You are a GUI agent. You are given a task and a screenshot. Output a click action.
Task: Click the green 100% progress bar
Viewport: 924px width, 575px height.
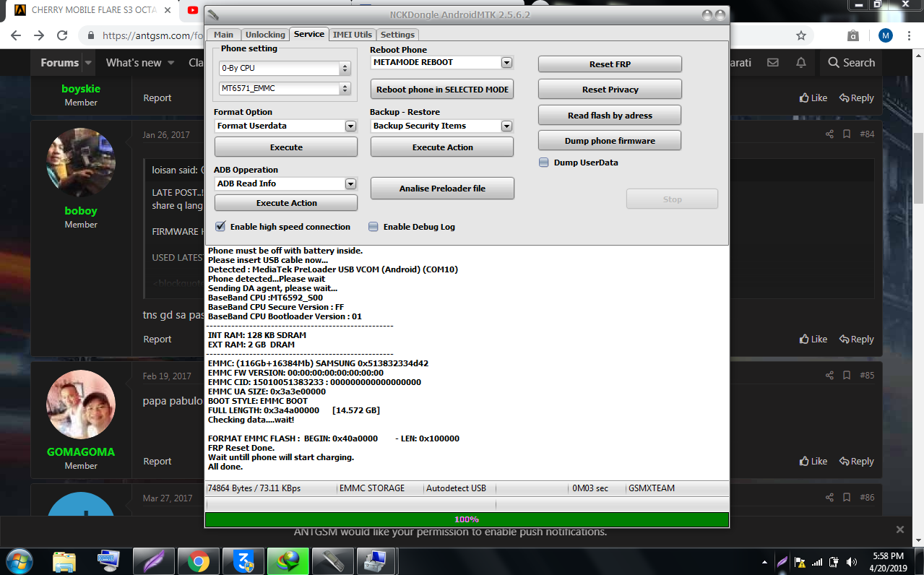click(x=467, y=519)
